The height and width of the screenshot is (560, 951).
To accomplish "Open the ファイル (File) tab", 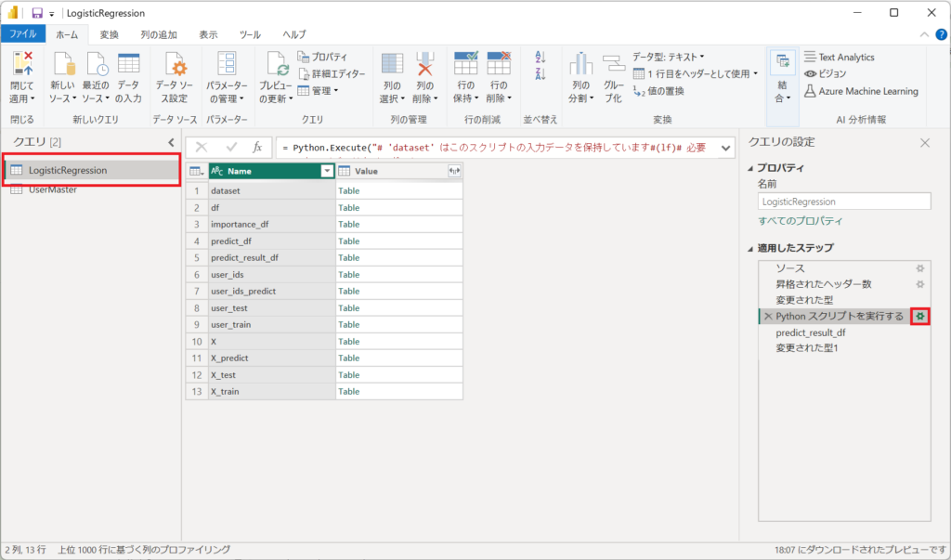I will [23, 34].
